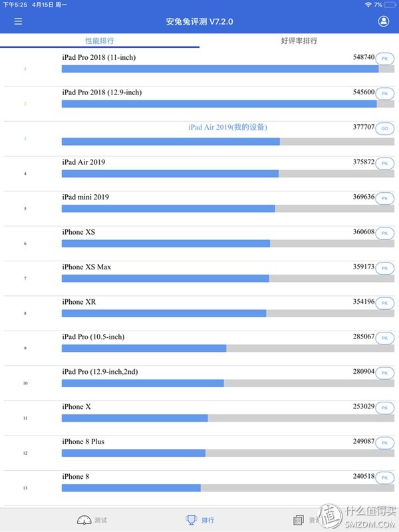
Task: Tap PK button for iPhone XR
Action: coord(384,303)
